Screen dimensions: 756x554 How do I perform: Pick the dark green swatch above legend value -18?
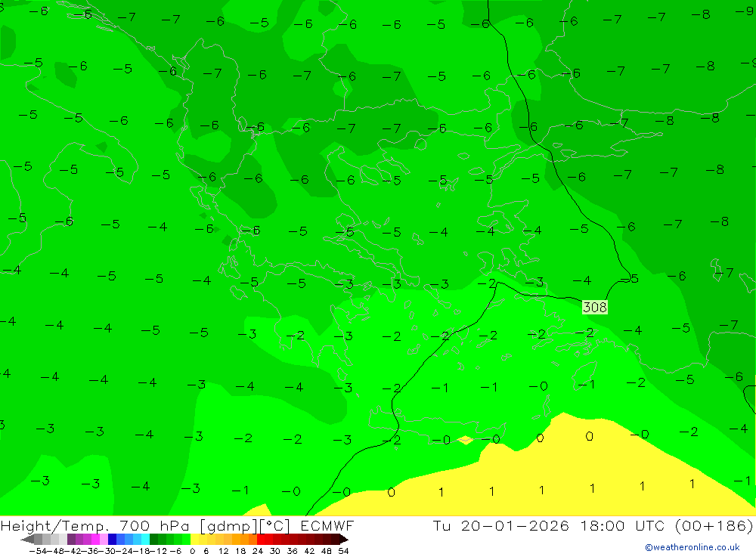click(153, 540)
